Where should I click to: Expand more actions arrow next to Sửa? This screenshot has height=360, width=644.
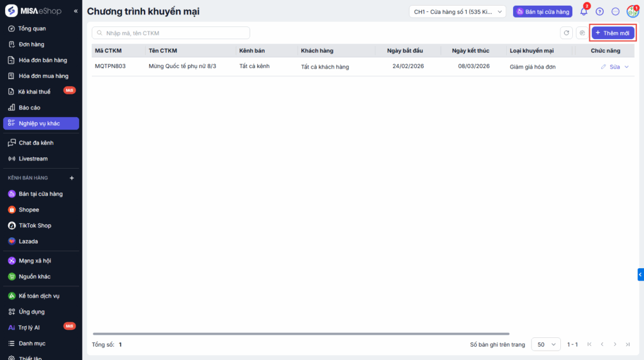(627, 67)
